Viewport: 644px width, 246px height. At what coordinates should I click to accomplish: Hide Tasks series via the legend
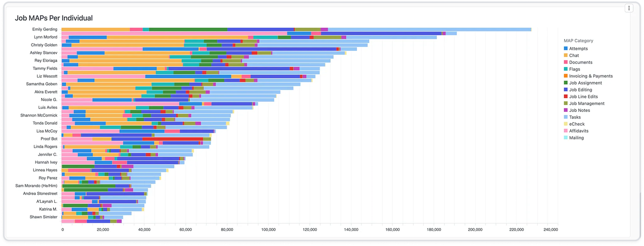tap(574, 117)
